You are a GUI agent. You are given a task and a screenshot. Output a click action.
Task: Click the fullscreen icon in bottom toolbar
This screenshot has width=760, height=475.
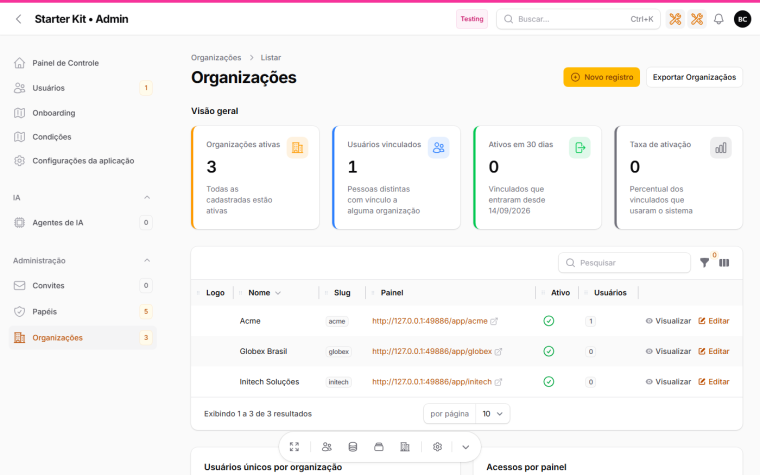pyautogui.click(x=294, y=447)
